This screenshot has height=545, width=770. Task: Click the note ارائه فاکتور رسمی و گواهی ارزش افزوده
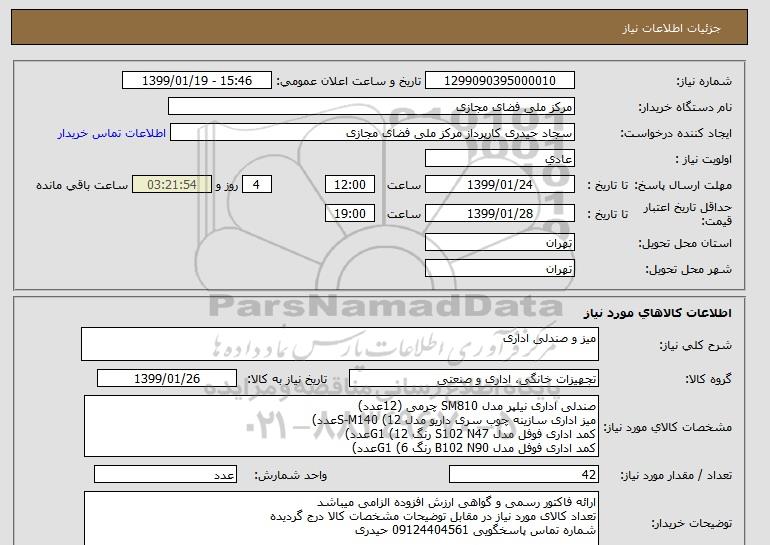click(457, 502)
